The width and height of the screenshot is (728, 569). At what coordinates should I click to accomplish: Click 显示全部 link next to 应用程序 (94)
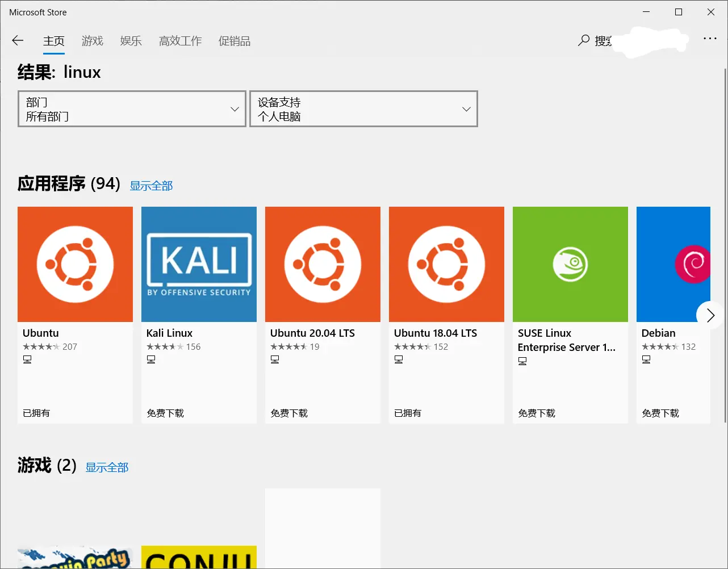tap(151, 186)
